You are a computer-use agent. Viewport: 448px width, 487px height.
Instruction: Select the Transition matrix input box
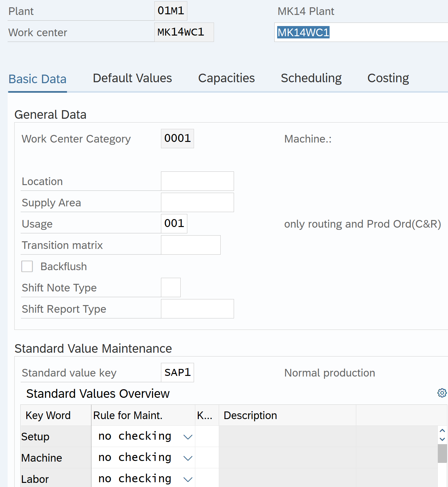tap(191, 245)
